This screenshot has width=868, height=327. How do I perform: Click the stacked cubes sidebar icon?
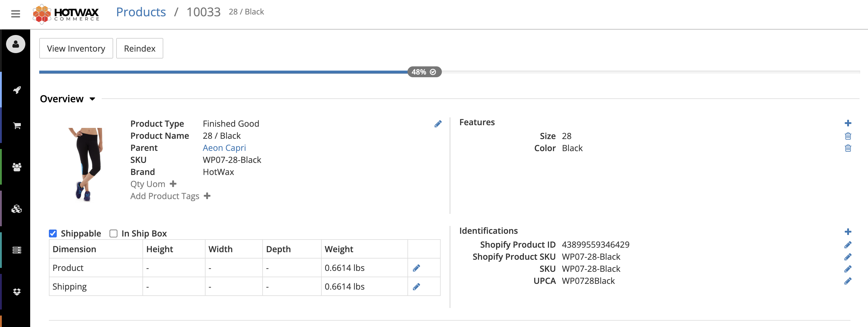point(17,209)
